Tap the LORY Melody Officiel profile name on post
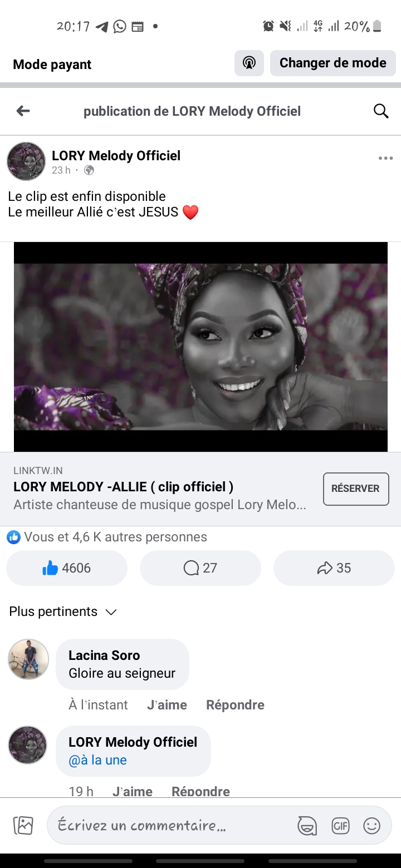The width and height of the screenshot is (401, 868). point(116,156)
